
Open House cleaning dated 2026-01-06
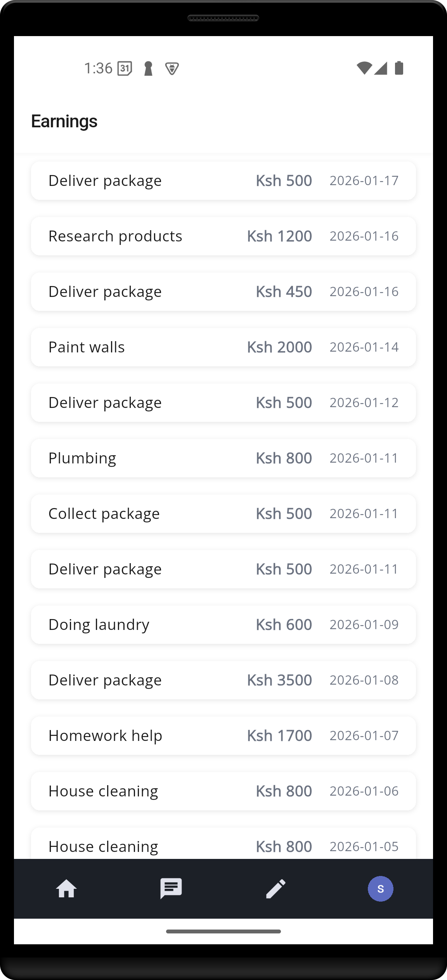(223, 791)
